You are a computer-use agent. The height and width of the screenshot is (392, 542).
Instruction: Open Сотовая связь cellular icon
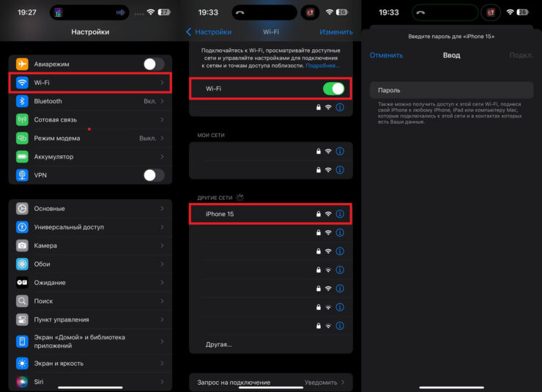click(22, 119)
